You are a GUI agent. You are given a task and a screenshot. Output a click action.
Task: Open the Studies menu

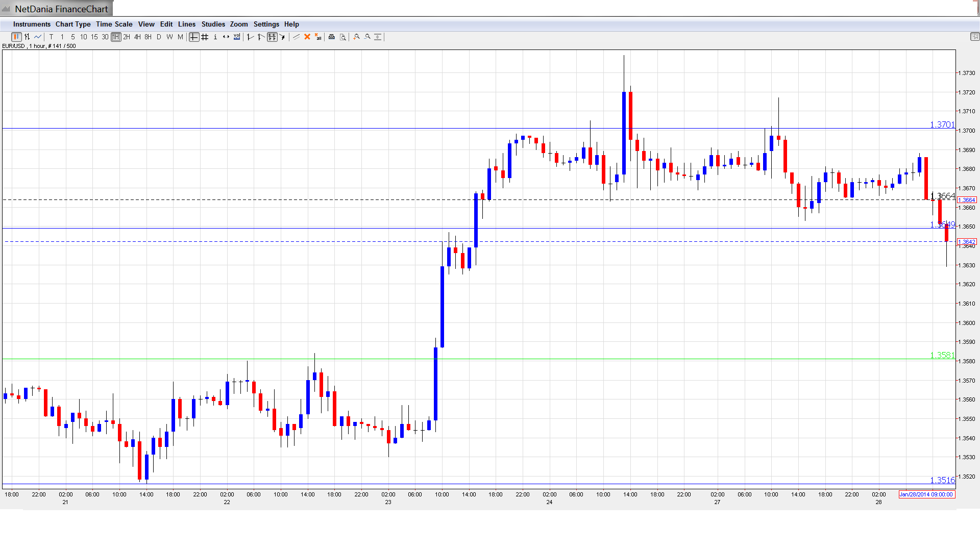213,24
